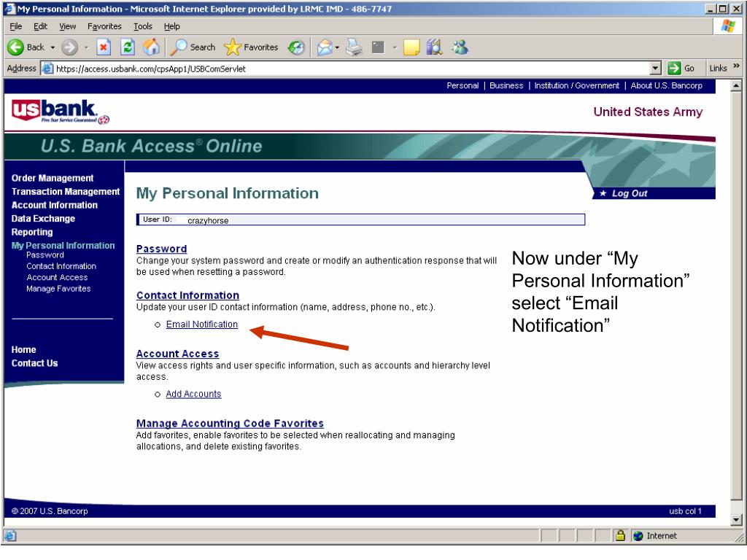Select Account Information in sidebar

point(54,205)
